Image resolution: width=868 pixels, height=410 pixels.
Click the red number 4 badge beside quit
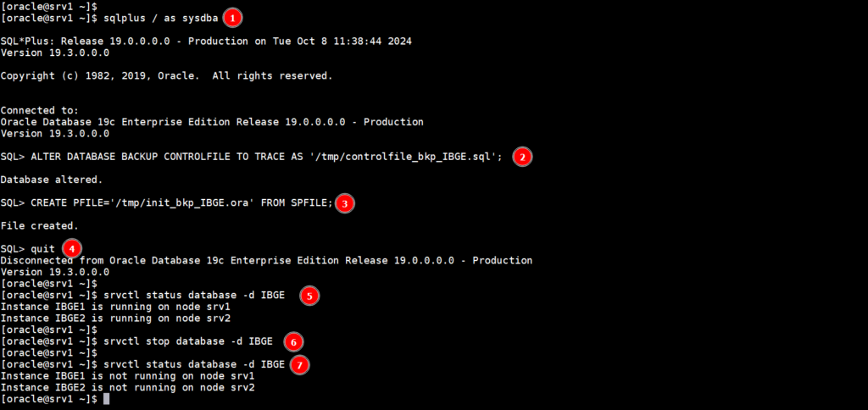point(71,249)
